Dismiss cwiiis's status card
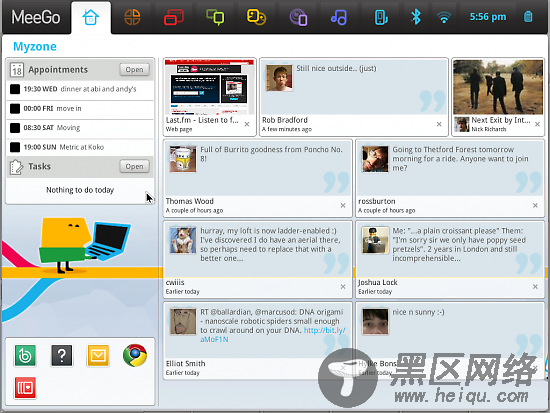 343,287
